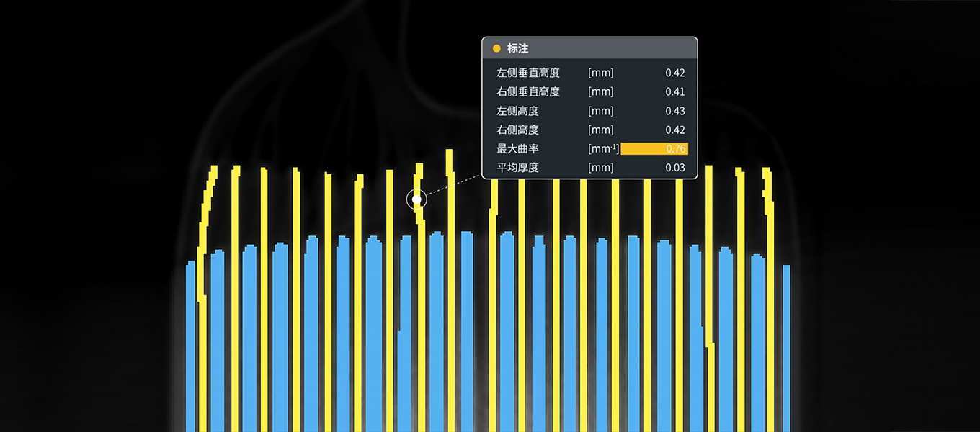
Task: Select the 右侧垂直高度 label
Action: [528, 91]
